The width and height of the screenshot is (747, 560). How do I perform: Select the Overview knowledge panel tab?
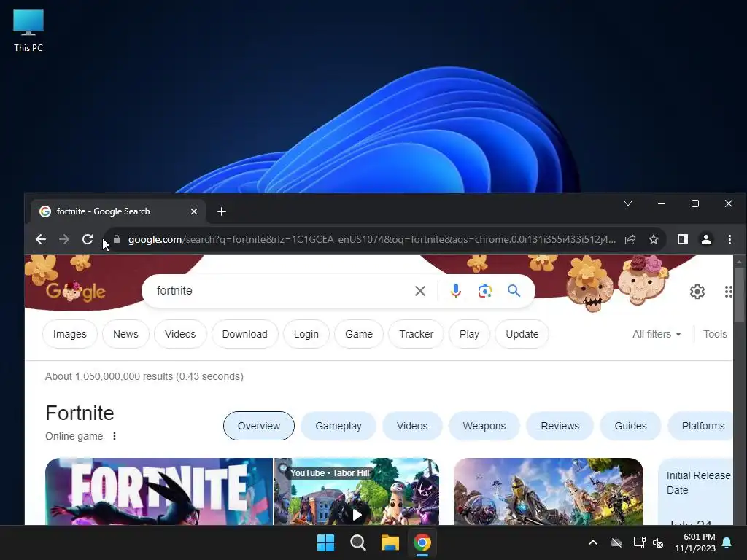point(259,426)
